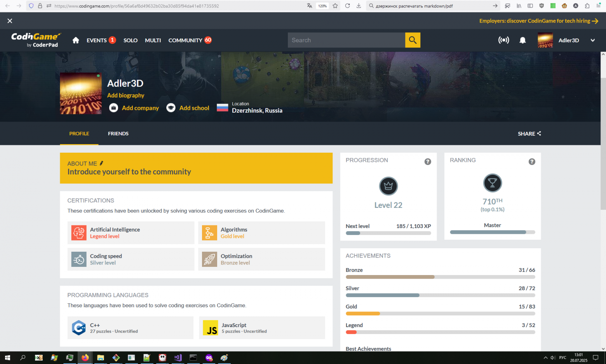Open the notifications bell
This screenshot has width=606, height=364.
click(x=522, y=40)
